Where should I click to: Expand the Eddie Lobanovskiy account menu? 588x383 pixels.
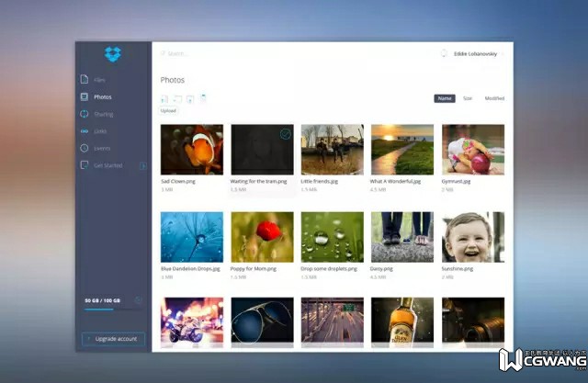(476, 54)
